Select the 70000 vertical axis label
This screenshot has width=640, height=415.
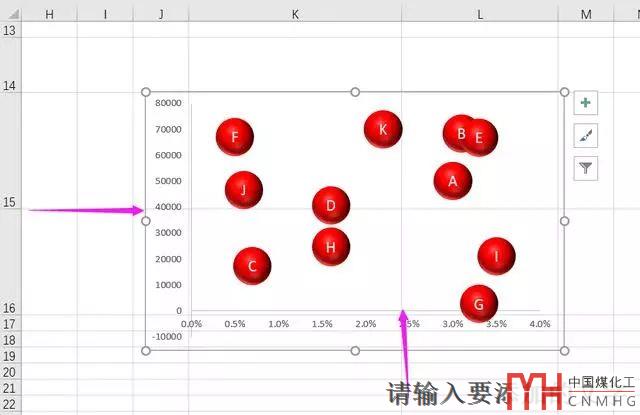point(168,129)
